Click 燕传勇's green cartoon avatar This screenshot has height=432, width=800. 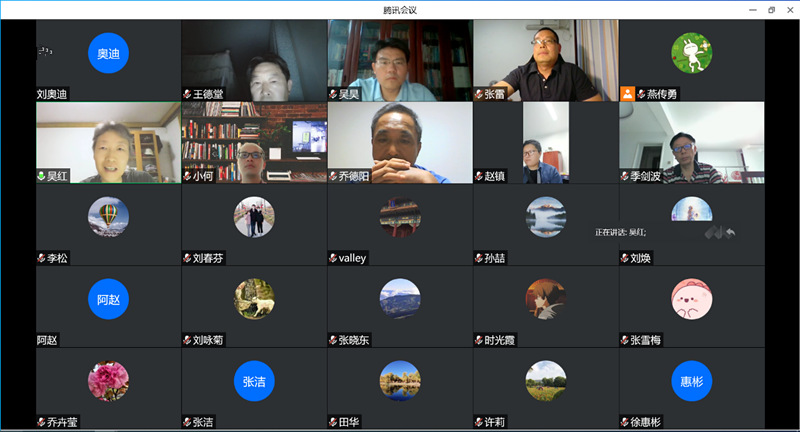691,53
